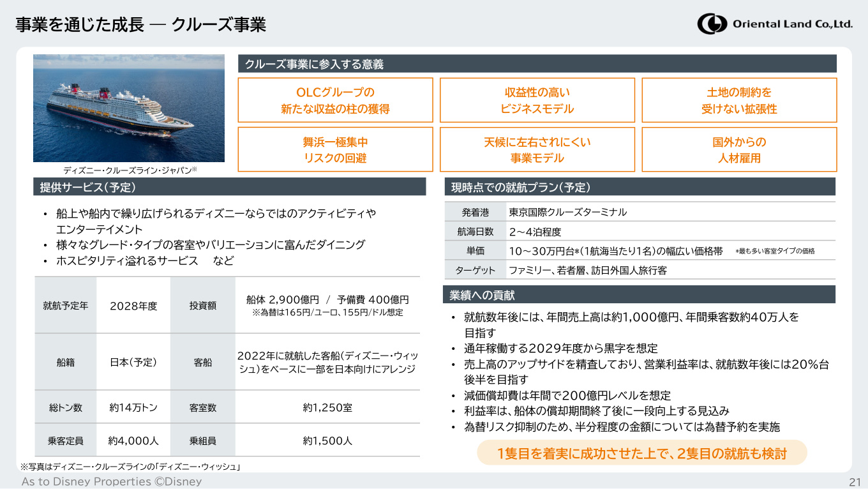Select the 舞浜一極集中リスクの回避 box
Screen dimensions: 868x489
pos(335,149)
